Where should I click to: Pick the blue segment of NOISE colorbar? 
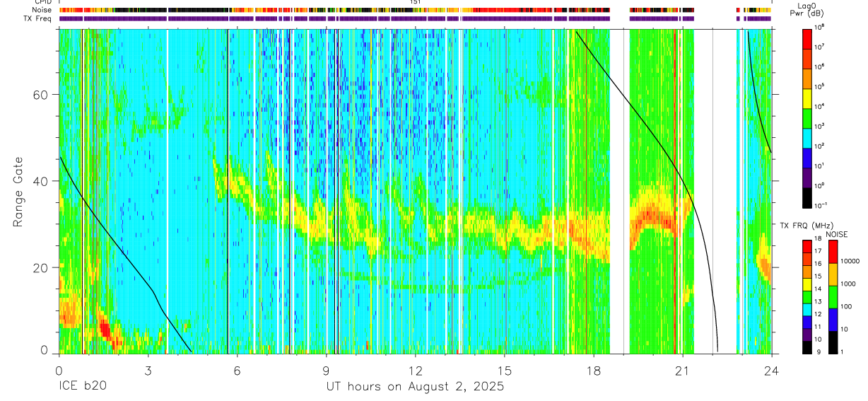pyautogui.click(x=832, y=320)
